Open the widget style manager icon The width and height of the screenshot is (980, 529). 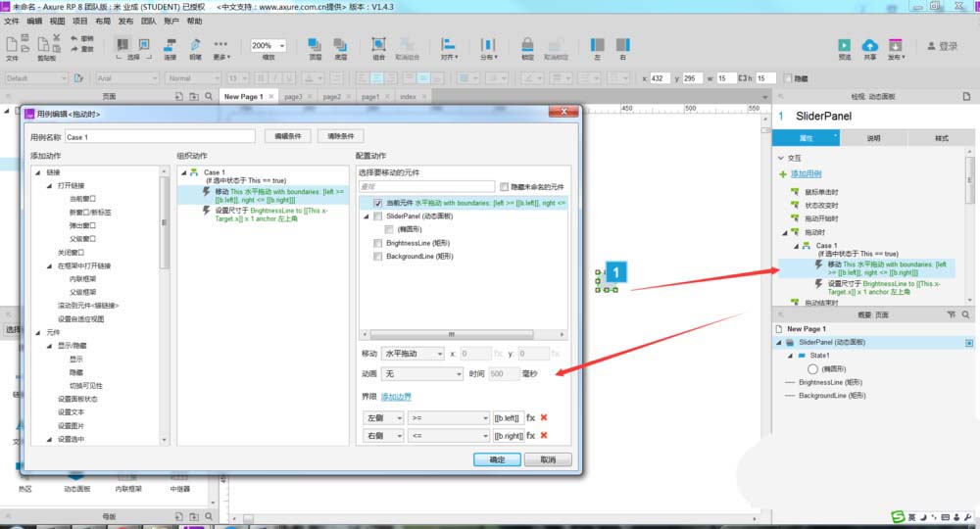point(78,78)
